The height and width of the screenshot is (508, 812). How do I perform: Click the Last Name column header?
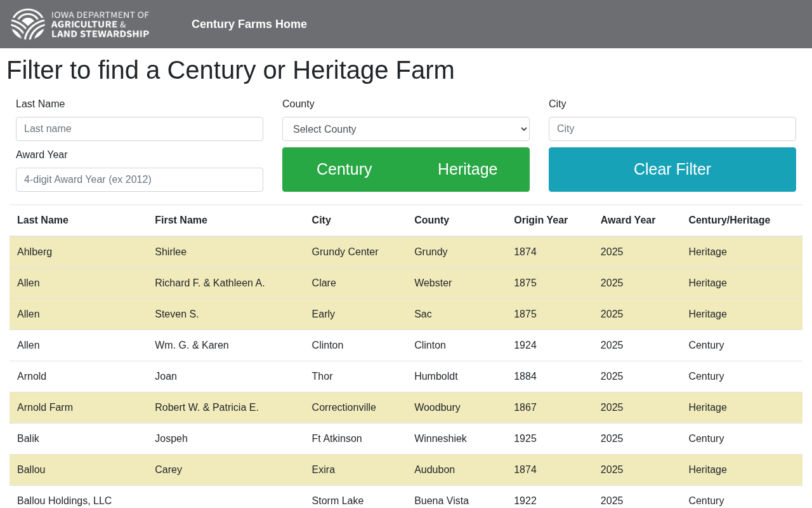(x=43, y=220)
